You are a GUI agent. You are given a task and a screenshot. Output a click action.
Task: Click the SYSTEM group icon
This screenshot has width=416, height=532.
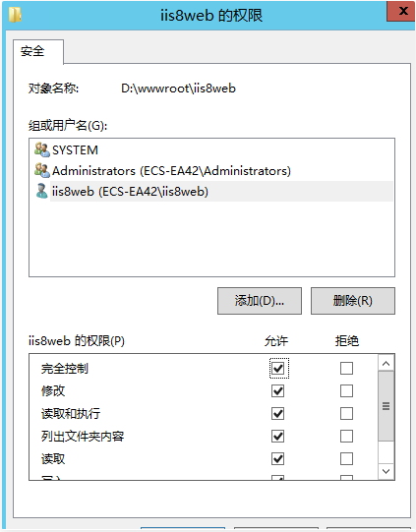[x=42, y=149]
